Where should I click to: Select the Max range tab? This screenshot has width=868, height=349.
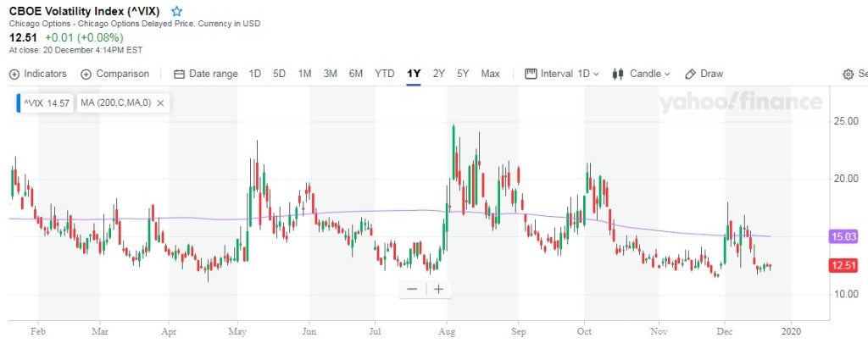[490, 74]
